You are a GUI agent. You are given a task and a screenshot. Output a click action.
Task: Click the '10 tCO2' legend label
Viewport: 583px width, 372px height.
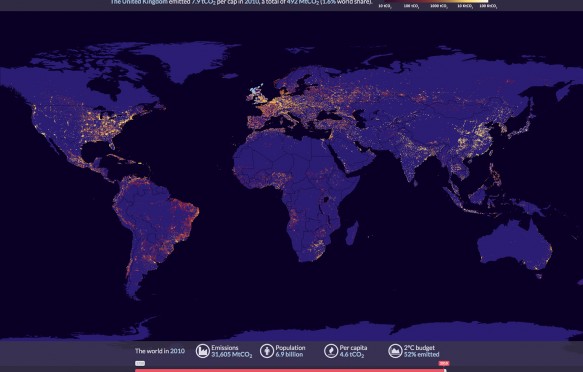click(x=385, y=6)
